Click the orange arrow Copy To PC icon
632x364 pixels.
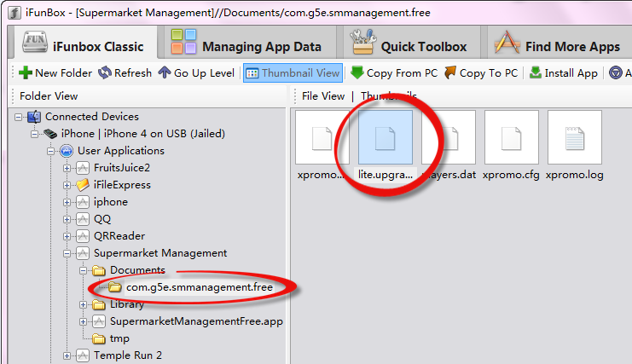(450, 72)
